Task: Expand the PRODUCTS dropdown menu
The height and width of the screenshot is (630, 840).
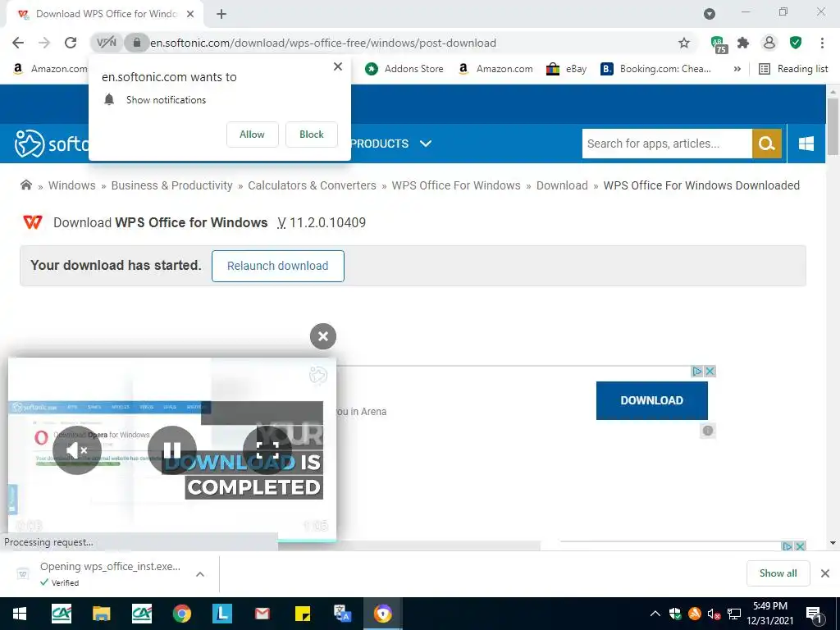Action: click(x=391, y=144)
